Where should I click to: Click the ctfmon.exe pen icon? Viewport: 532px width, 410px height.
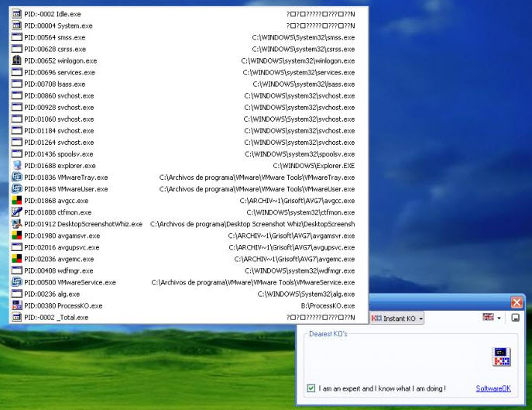(x=16, y=212)
